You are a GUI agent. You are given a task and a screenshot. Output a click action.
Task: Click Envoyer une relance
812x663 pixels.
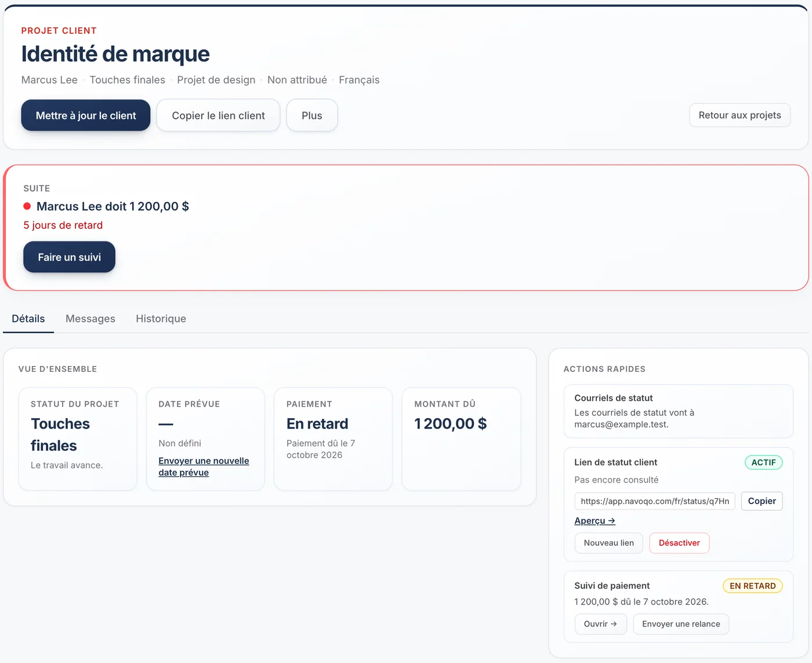pos(681,624)
